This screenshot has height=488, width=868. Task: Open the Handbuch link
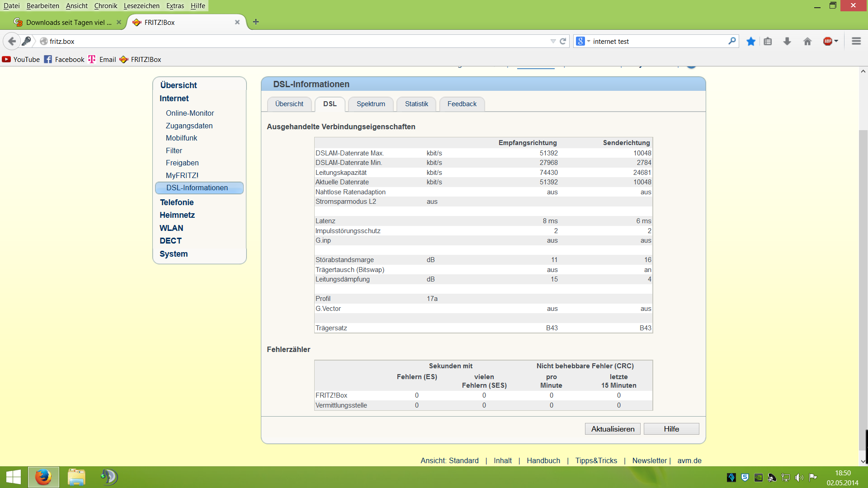(x=543, y=460)
